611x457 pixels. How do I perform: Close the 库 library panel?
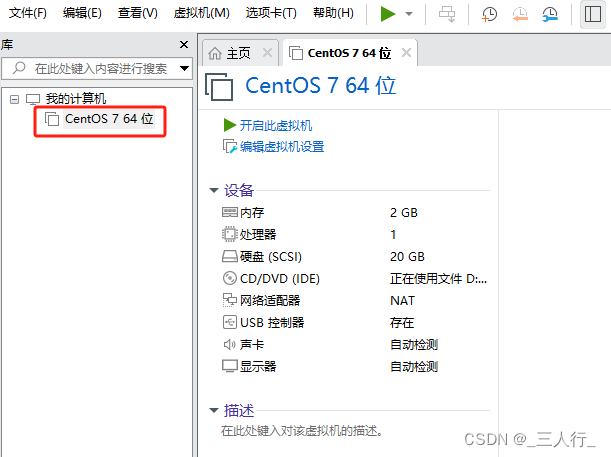184,44
